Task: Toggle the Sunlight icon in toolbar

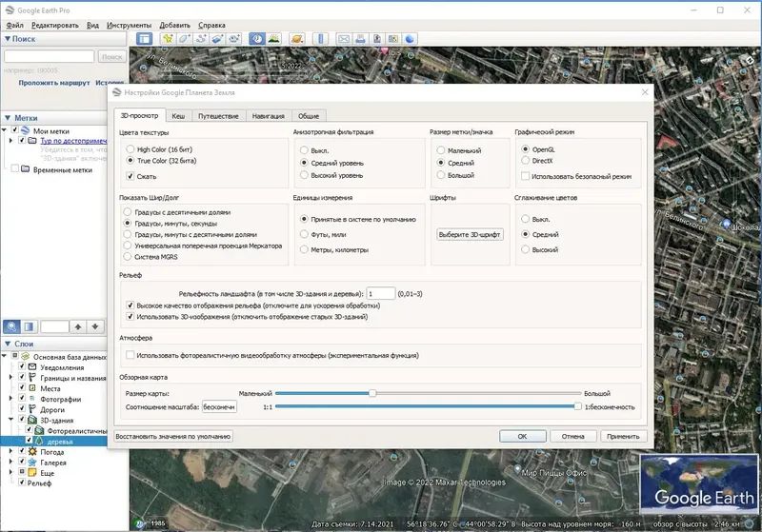Action: pyautogui.click(x=273, y=39)
